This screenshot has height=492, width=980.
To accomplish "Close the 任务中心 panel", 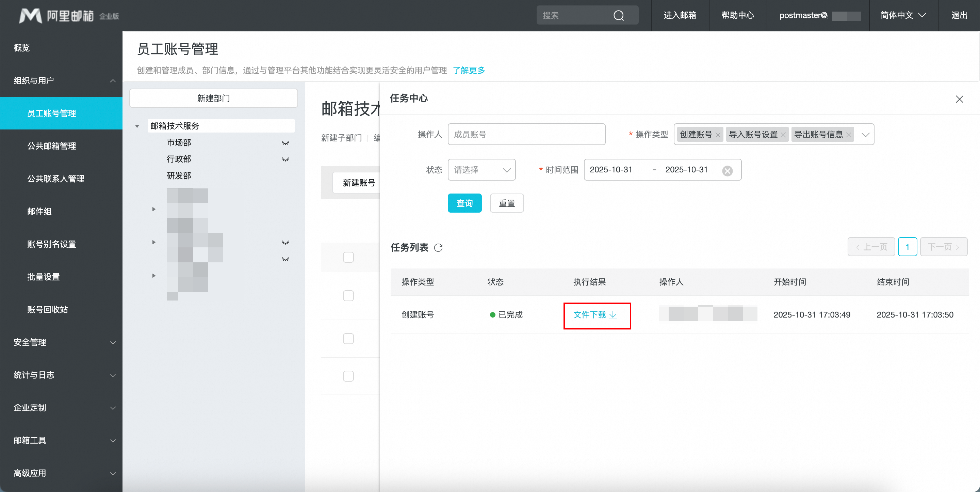I will (959, 99).
